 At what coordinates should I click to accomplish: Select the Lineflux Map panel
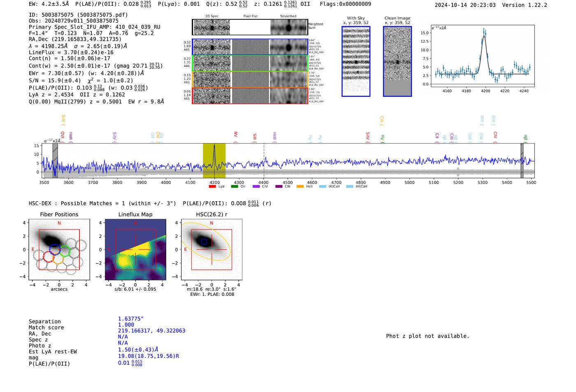(135, 250)
